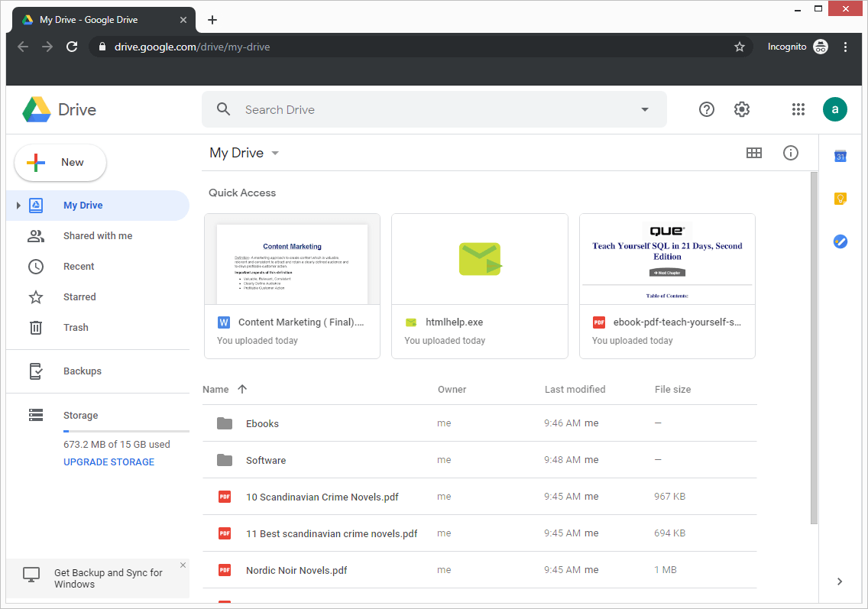This screenshot has width=868, height=609.
Task: Open the Help question mark icon
Action: (x=706, y=109)
